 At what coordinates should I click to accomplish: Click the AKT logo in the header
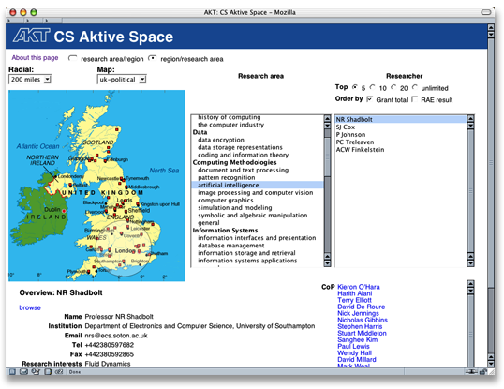(x=31, y=36)
